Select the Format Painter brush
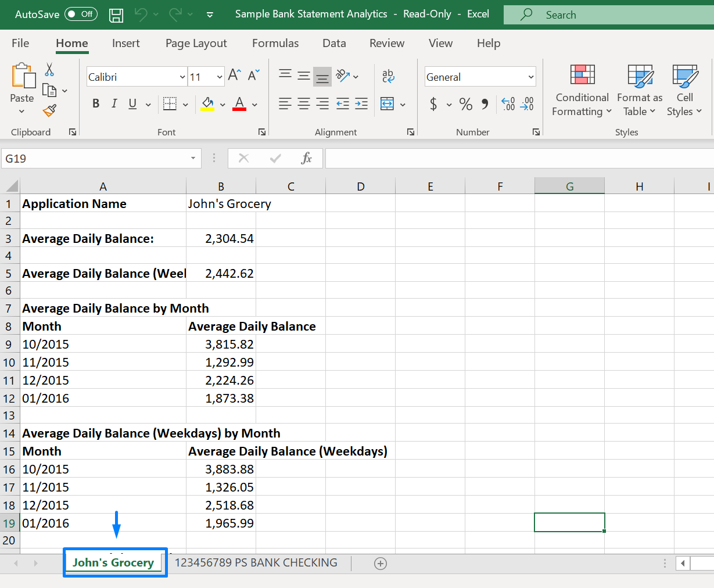Viewport: 714px width, 588px height. (x=49, y=110)
